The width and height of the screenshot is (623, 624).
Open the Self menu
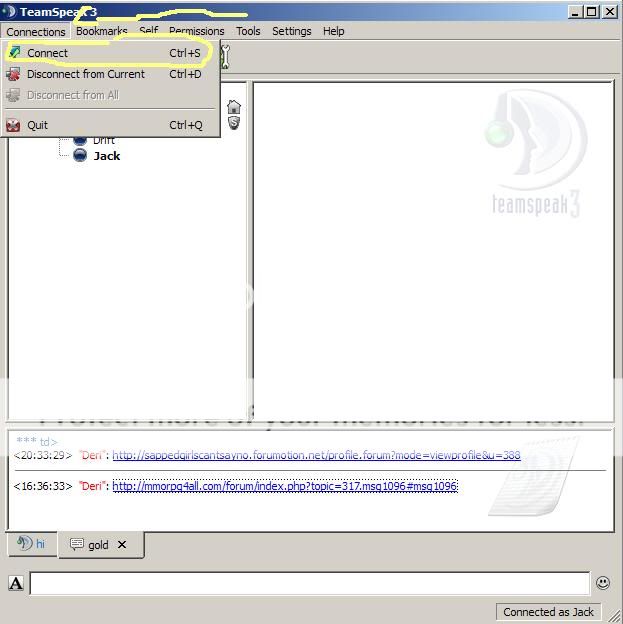click(x=148, y=31)
